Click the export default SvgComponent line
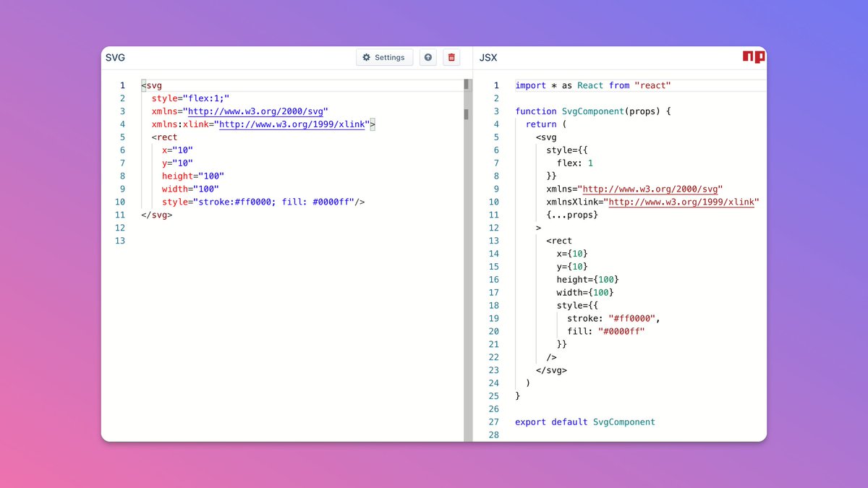The image size is (868, 488). (585, 424)
